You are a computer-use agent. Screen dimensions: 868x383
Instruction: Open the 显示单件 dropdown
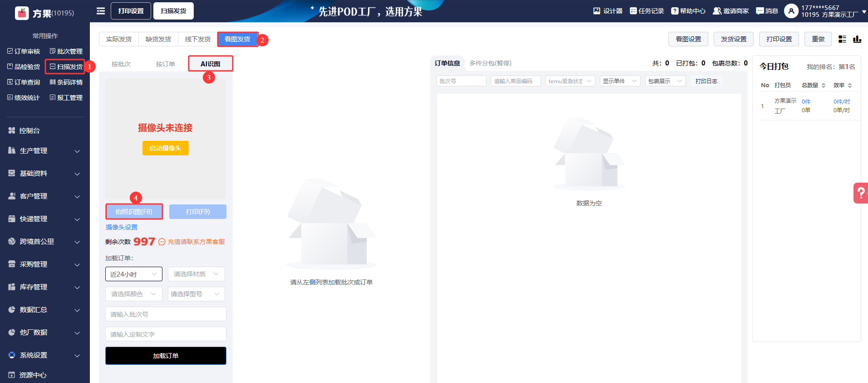point(620,81)
